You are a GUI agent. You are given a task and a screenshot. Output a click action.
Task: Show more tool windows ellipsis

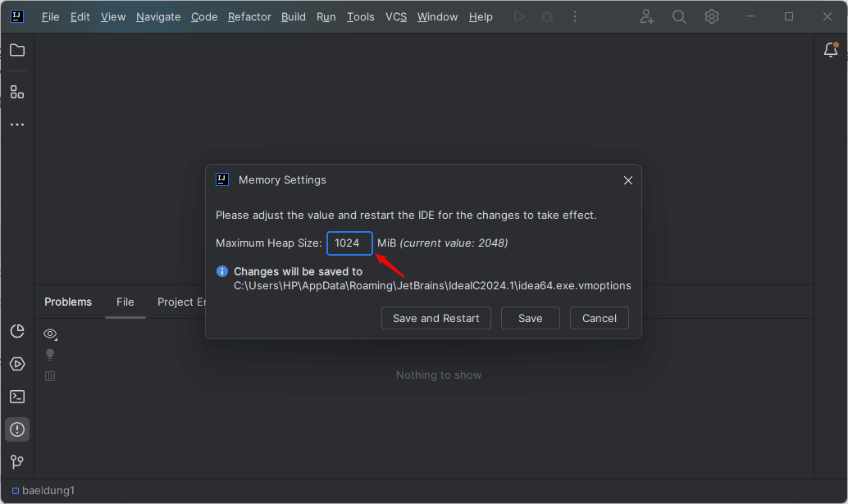tap(17, 125)
